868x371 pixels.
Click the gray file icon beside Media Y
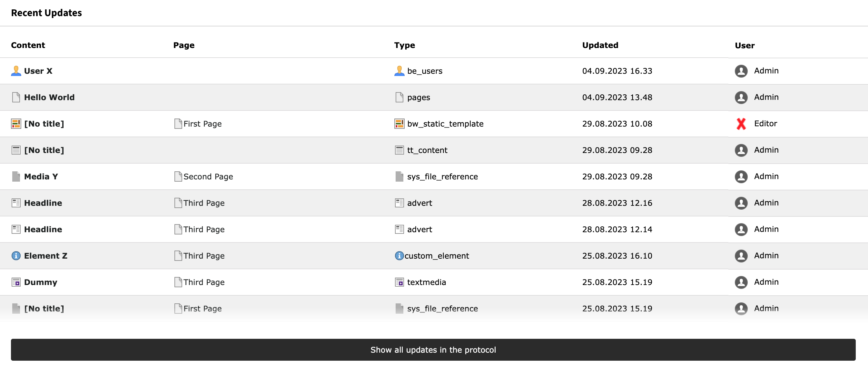16,176
